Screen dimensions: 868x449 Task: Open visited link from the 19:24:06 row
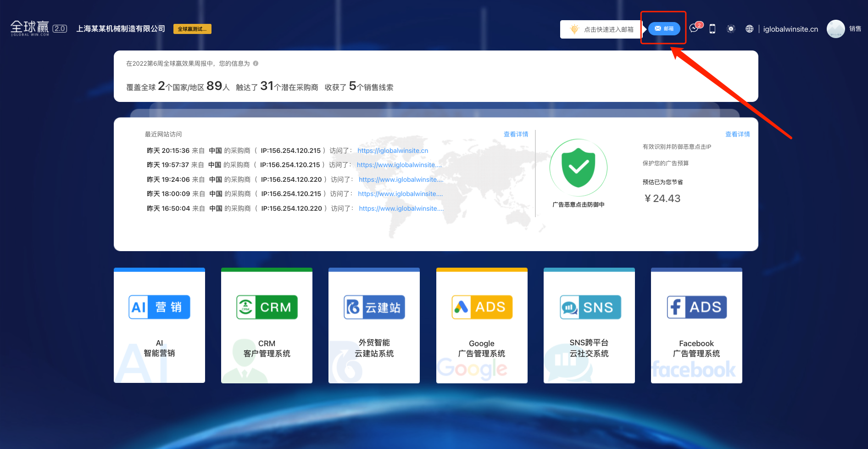click(x=401, y=180)
